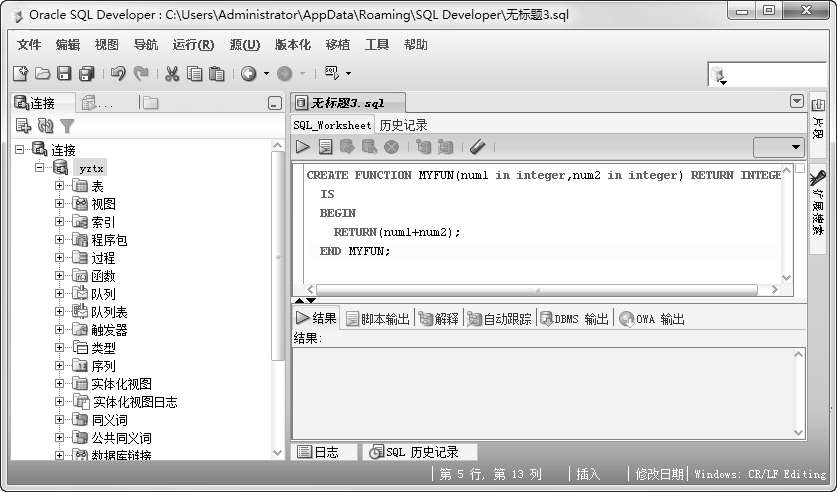Viewport: 837px width, 492px height.
Task: Click the Save icon in main toolbar
Action: tap(65, 74)
